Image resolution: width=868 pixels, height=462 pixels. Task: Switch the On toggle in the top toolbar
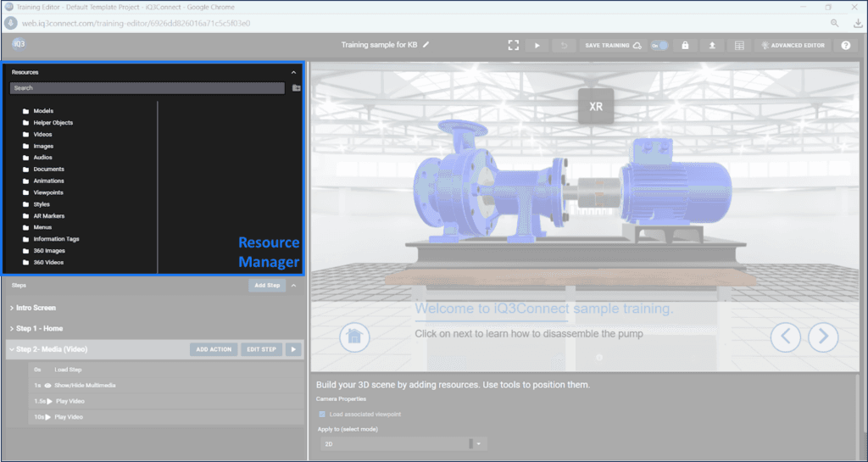659,45
